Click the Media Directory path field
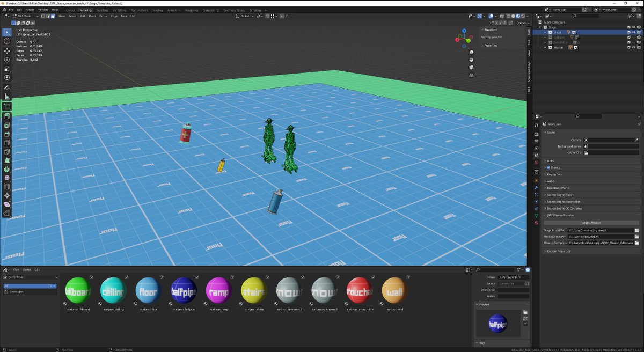Screen dimensions: 644x352 (601, 237)
